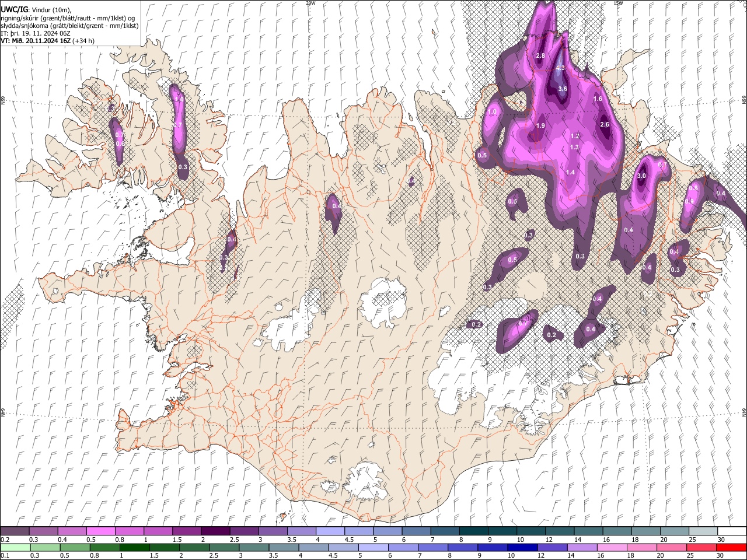Select upper legend swatch between 6 and 7
The width and height of the screenshot is (747, 560).
pyautogui.click(x=417, y=531)
